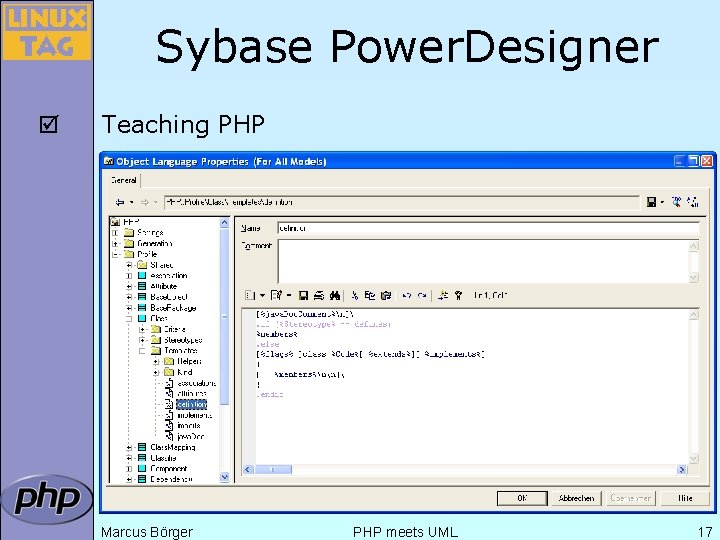Screen dimensions: 720x540
Task: Select the associations template item
Action: [x=197, y=383]
